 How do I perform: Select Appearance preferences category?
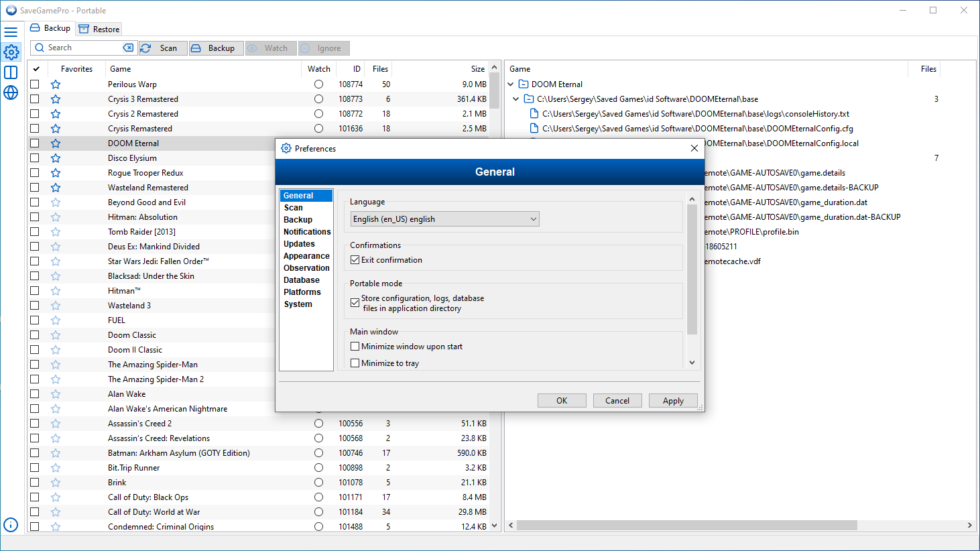pyautogui.click(x=306, y=256)
